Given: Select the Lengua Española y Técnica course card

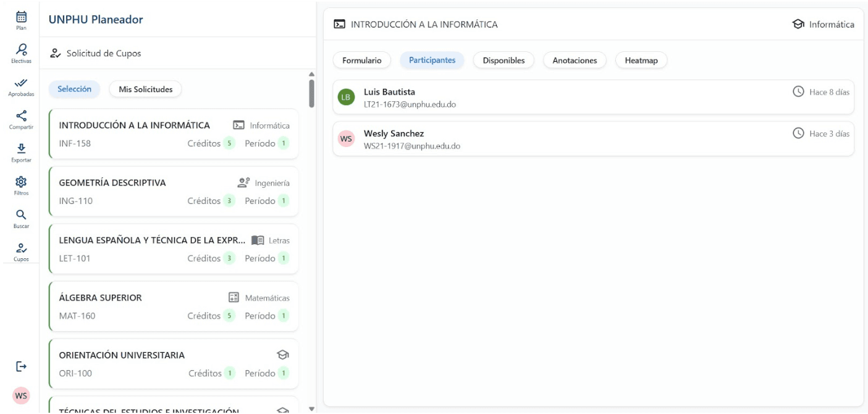Looking at the screenshot, I should tap(174, 249).
